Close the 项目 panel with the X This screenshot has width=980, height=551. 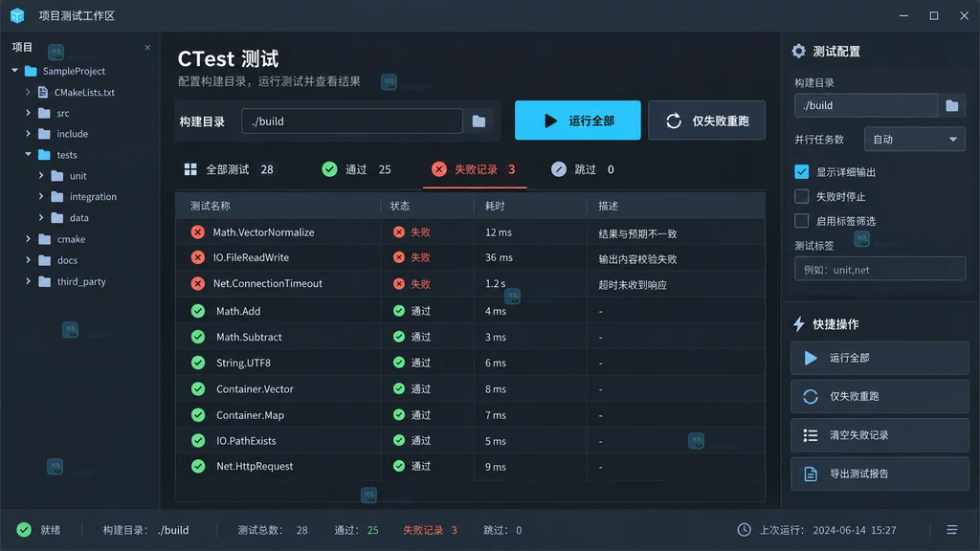pos(147,48)
